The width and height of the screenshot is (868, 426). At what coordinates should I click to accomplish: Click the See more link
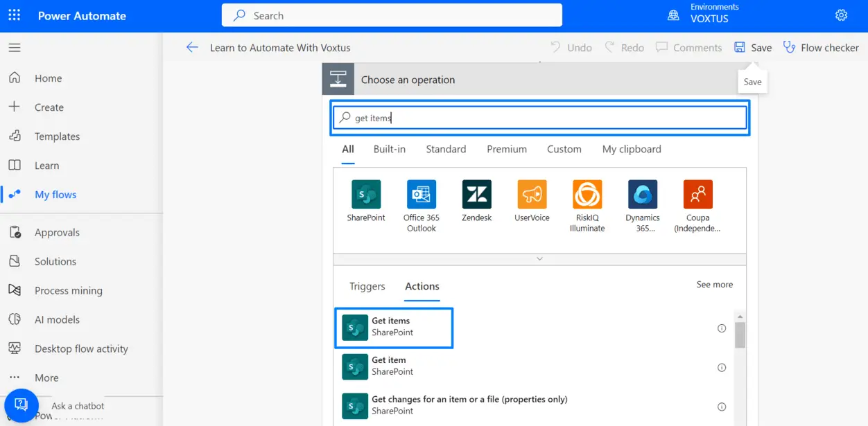click(714, 285)
